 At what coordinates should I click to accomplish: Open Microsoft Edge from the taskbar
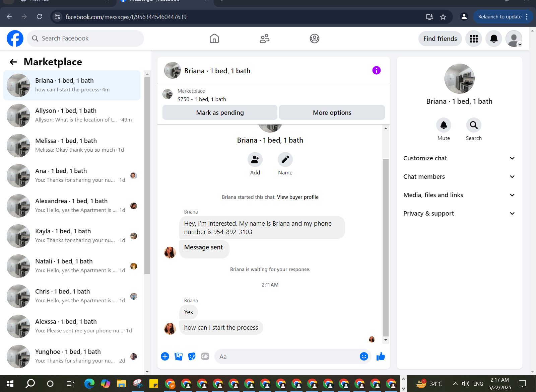89,384
